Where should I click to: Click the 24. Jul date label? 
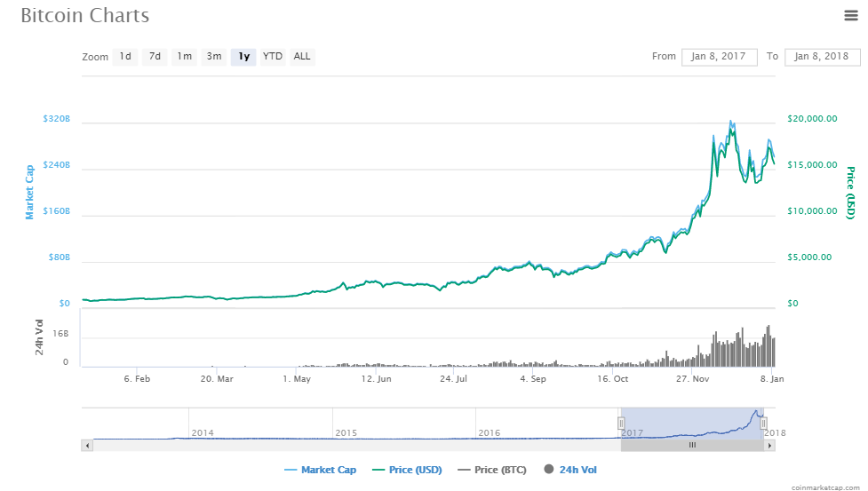453,379
